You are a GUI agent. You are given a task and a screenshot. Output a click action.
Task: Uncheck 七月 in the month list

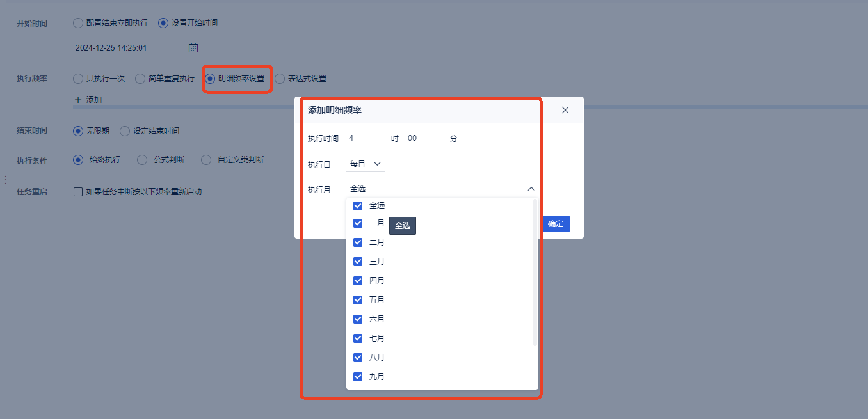point(358,338)
